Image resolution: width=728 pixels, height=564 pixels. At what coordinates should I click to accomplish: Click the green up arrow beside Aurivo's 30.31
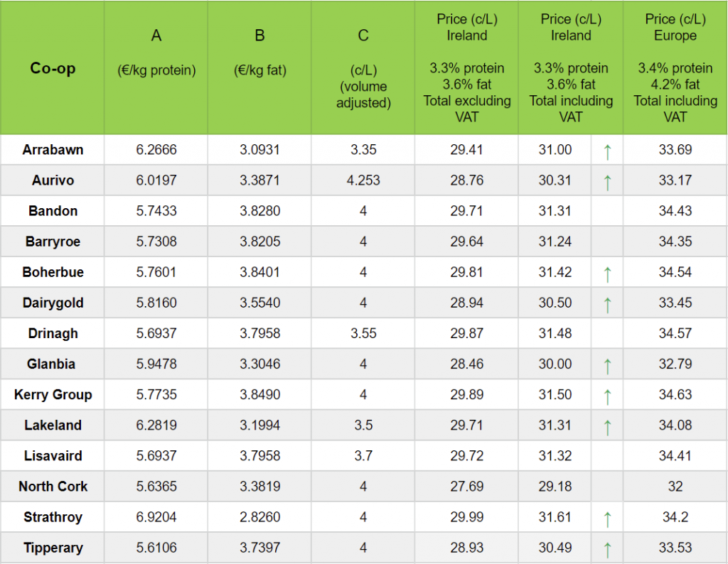tap(607, 181)
